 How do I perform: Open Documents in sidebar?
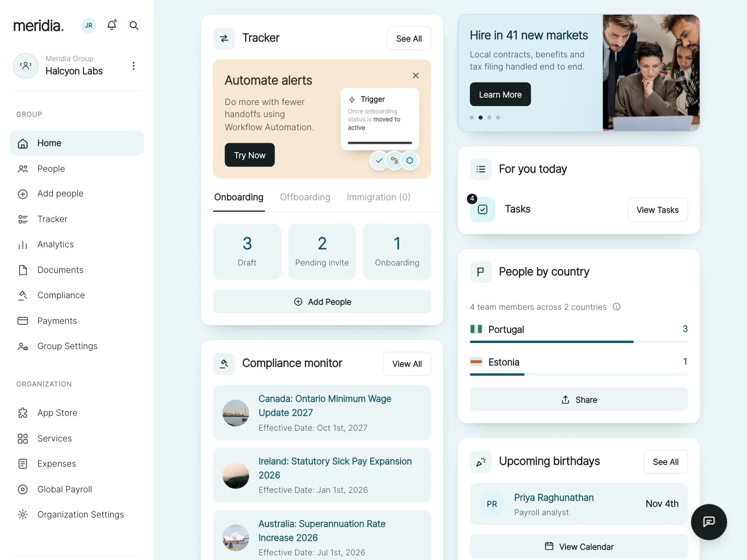pos(77,270)
